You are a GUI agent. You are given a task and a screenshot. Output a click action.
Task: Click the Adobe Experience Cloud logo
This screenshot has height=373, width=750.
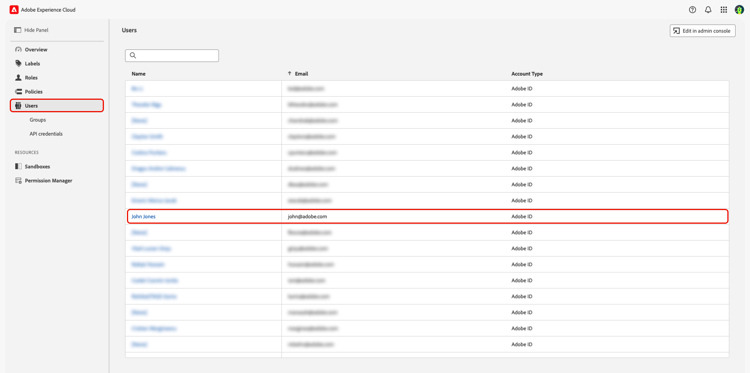point(14,10)
